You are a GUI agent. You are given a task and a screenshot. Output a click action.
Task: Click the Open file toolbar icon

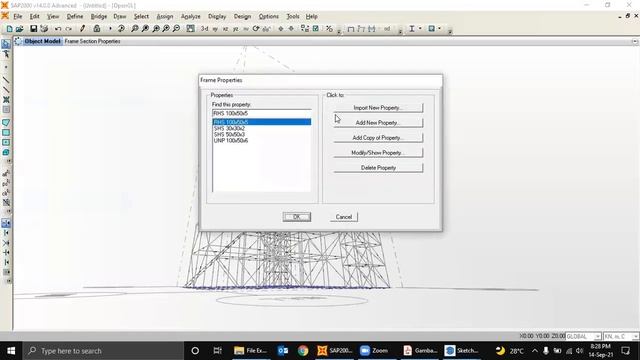[x=19, y=29]
